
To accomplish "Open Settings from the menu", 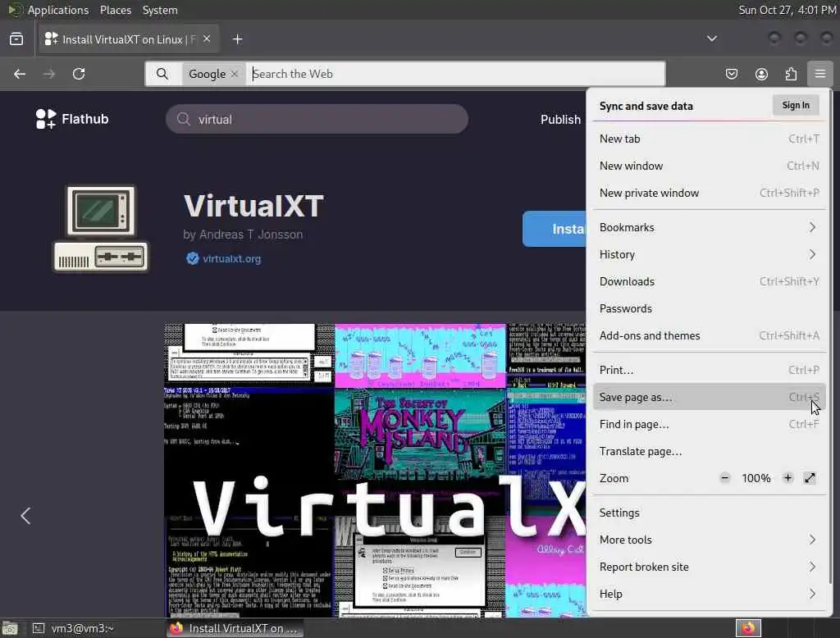I will [x=710, y=513].
